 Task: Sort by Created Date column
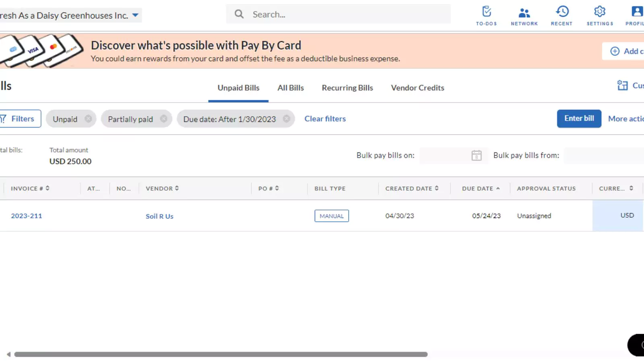point(436,188)
